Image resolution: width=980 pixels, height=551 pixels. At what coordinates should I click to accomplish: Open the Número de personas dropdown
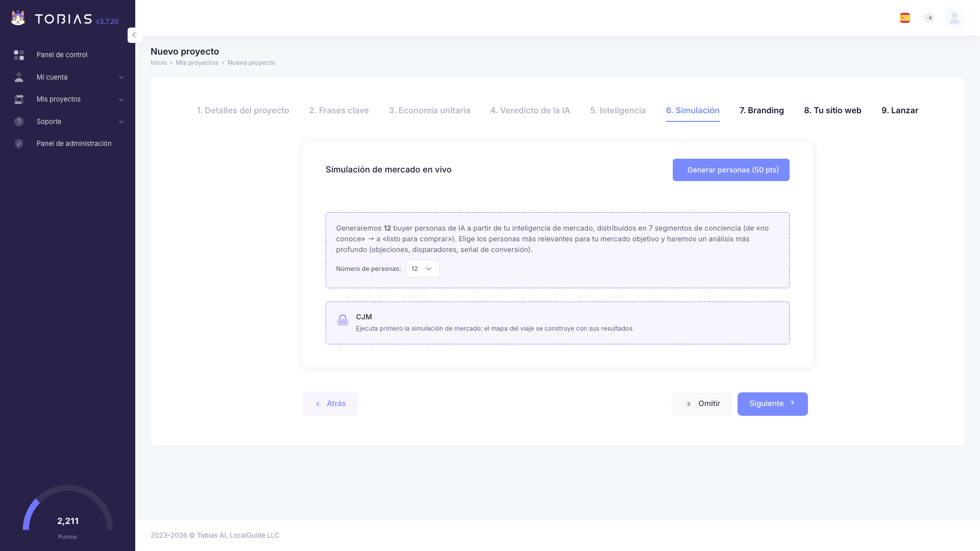423,269
